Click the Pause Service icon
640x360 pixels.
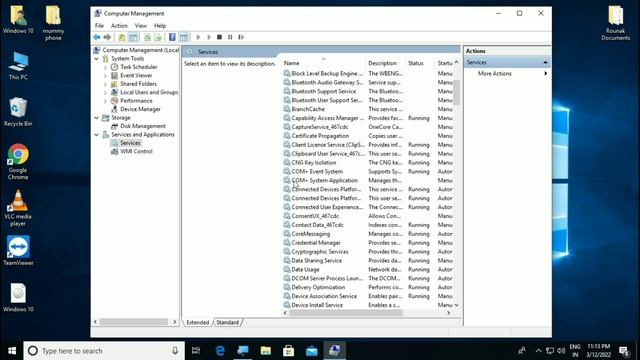230,37
